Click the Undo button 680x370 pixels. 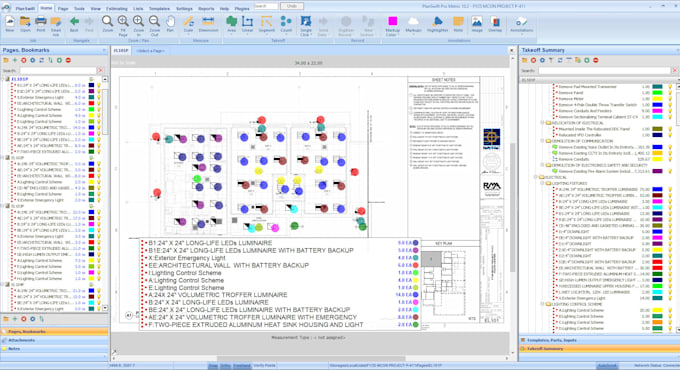291,6
